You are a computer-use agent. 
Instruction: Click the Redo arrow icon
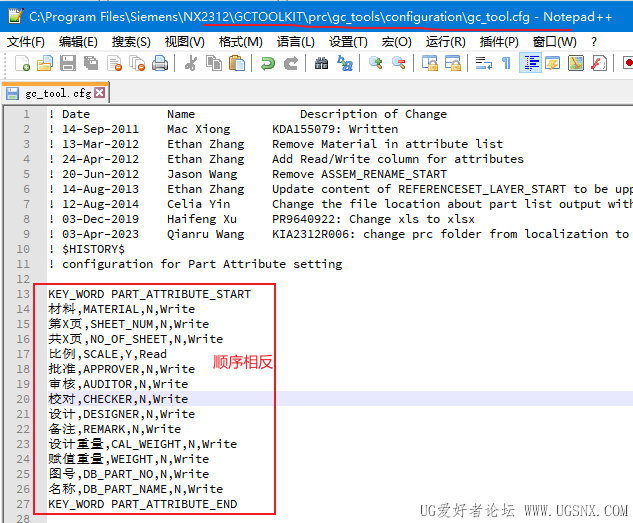coord(291,63)
